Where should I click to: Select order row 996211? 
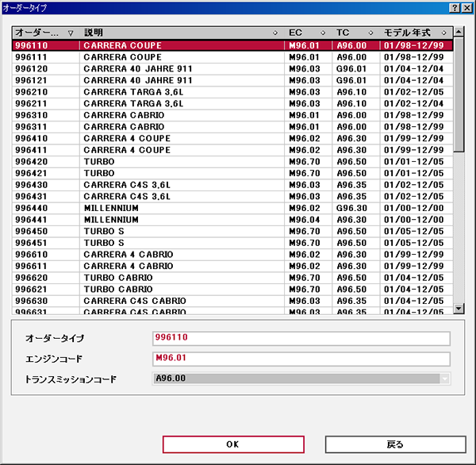(232, 104)
